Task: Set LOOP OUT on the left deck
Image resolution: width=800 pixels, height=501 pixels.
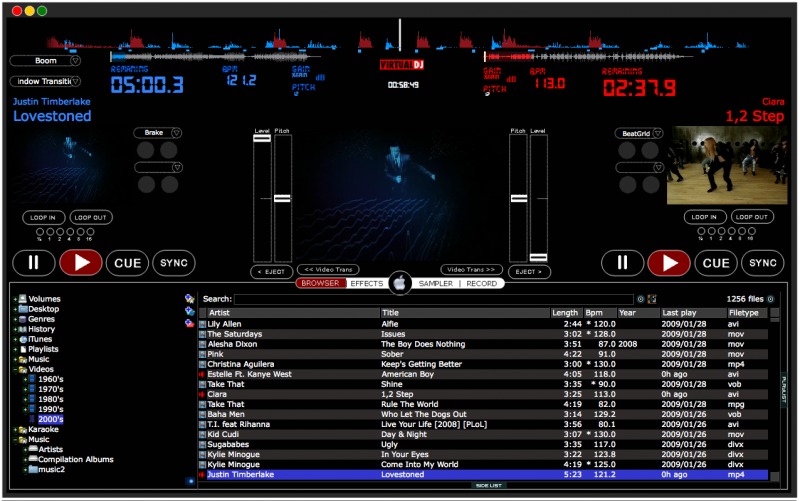Action: pos(91,217)
